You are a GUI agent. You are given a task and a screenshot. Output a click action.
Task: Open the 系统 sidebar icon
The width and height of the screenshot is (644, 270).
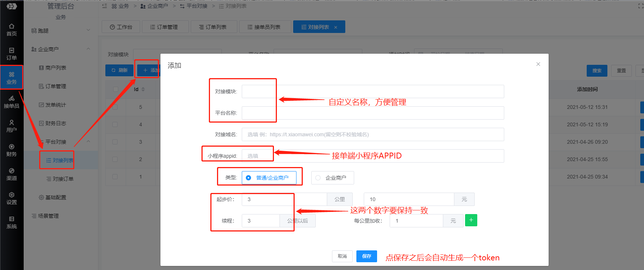tap(11, 223)
